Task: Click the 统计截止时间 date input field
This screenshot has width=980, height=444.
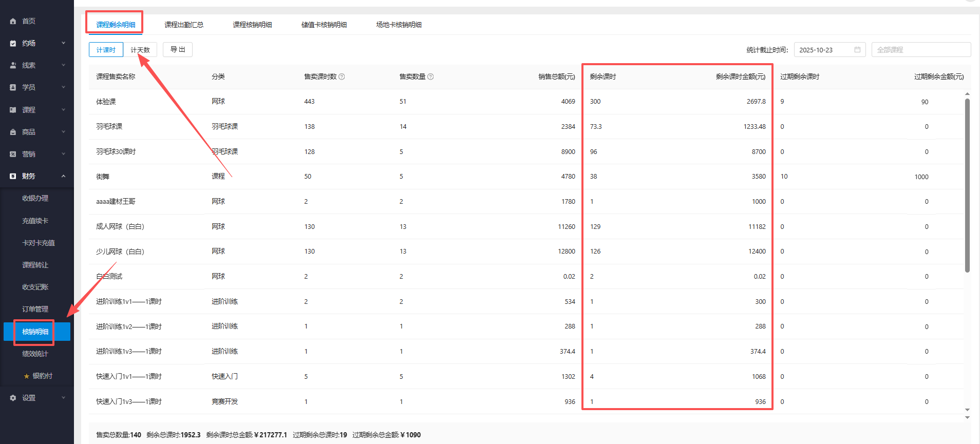Action: [824, 50]
